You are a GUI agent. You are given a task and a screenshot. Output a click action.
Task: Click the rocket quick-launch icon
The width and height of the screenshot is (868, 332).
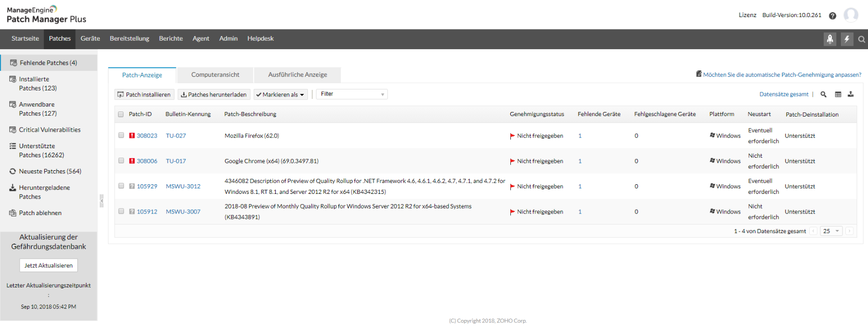(x=830, y=39)
